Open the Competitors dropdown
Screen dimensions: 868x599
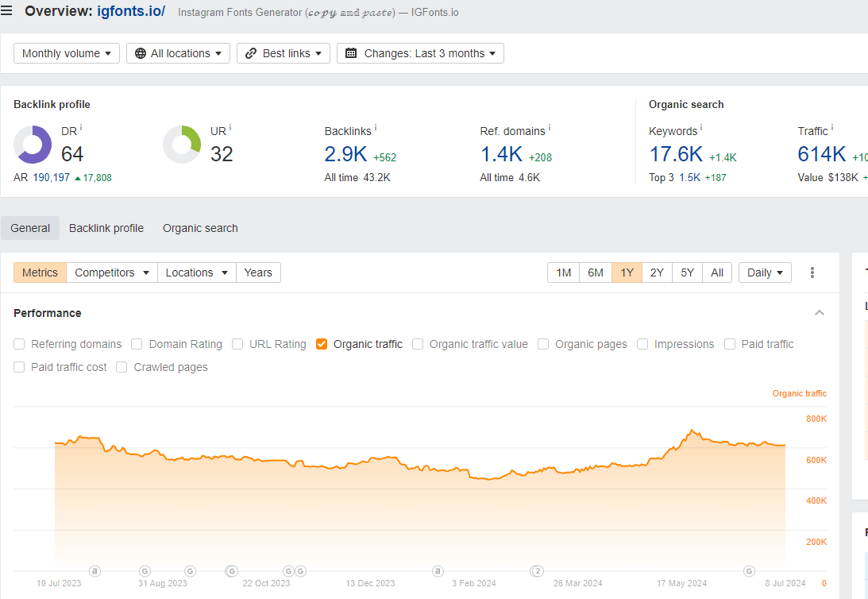112,272
